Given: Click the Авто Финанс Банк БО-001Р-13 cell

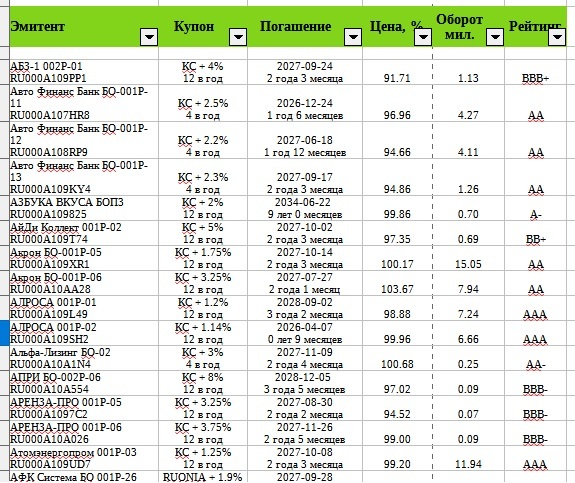Looking at the screenshot, I should (84, 177).
